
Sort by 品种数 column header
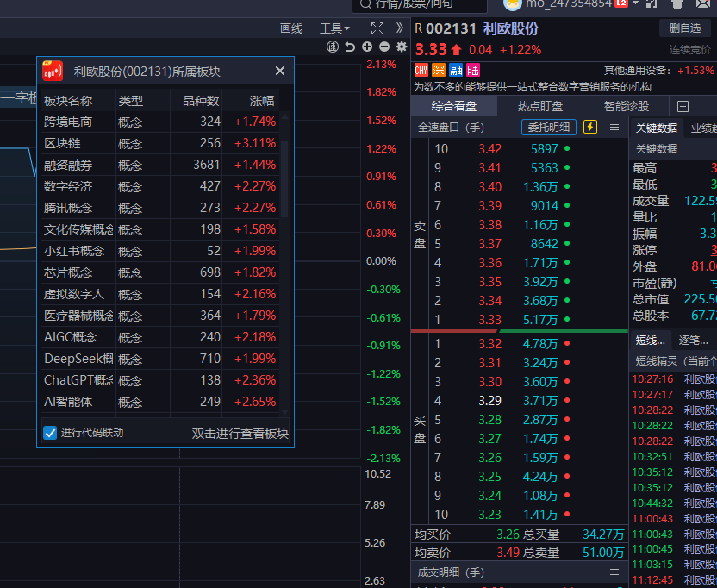201,101
